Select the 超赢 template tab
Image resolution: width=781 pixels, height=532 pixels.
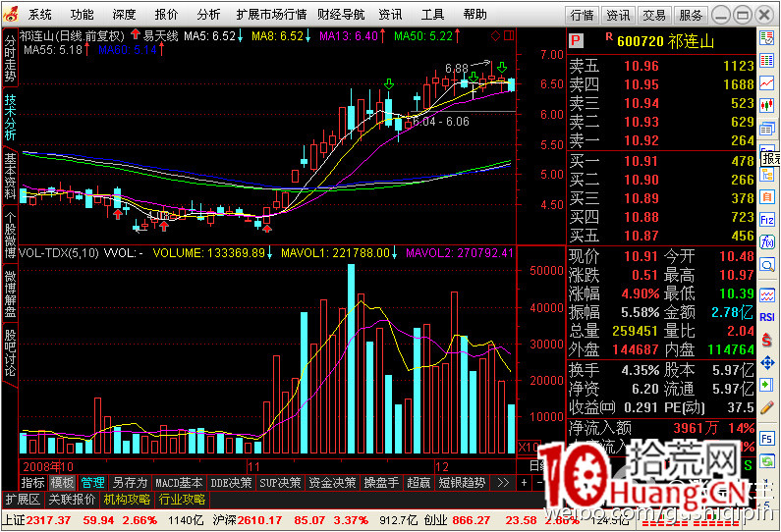coord(418,482)
